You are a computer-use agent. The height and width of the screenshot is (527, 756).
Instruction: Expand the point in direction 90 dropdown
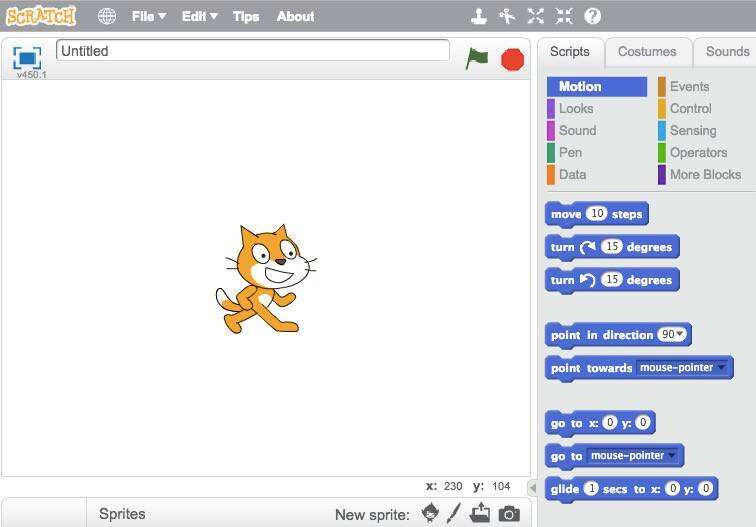(680, 335)
